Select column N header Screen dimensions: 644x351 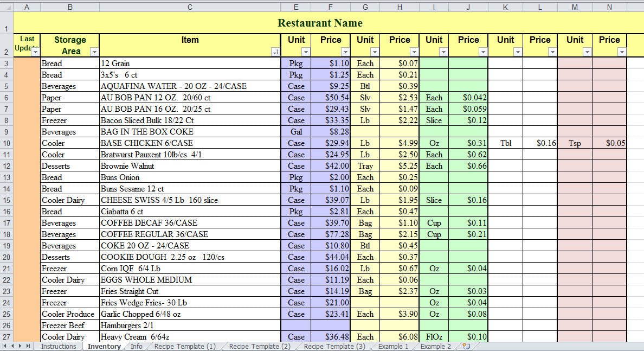(609, 7)
